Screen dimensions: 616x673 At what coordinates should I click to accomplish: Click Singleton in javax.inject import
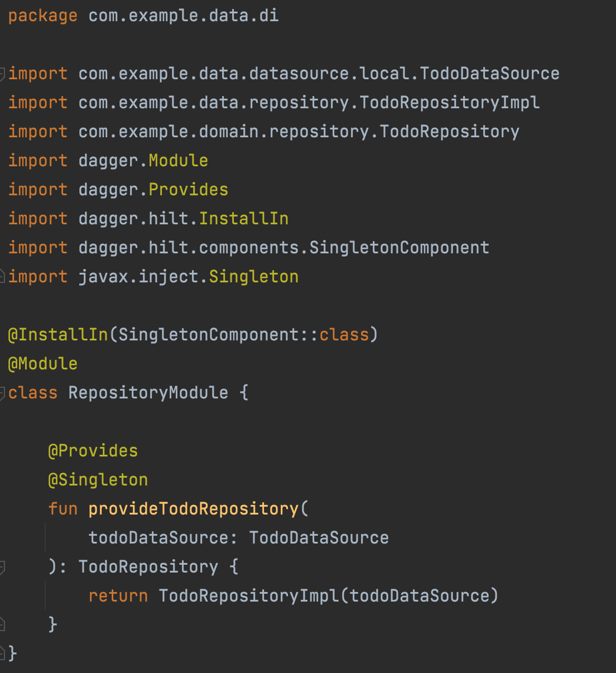(254, 276)
